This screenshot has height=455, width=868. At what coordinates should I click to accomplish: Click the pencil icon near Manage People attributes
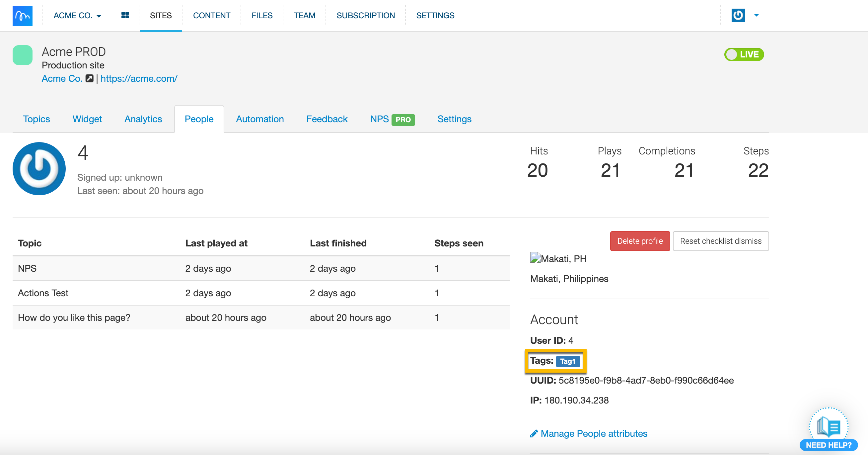(534, 434)
